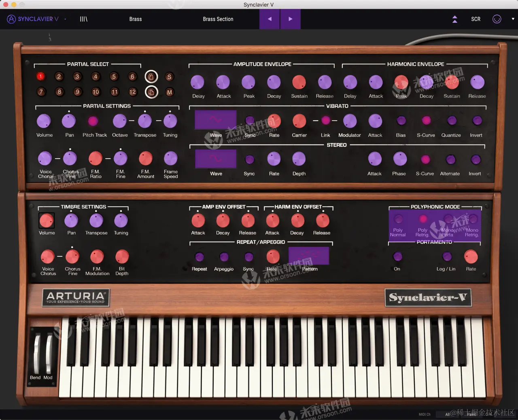This screenshot has height=420, width=518.
Task: Open the arpeggio Pattern selector display
Action: click(309, 256)
